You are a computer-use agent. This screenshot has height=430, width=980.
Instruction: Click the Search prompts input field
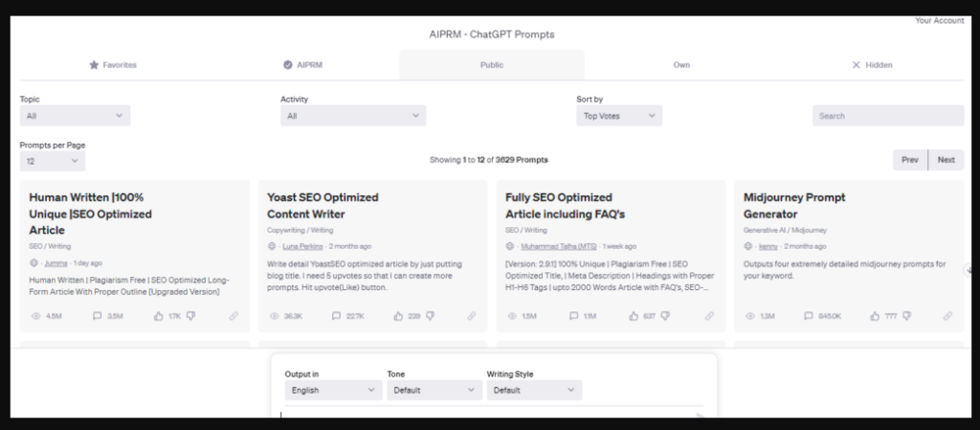887,116
